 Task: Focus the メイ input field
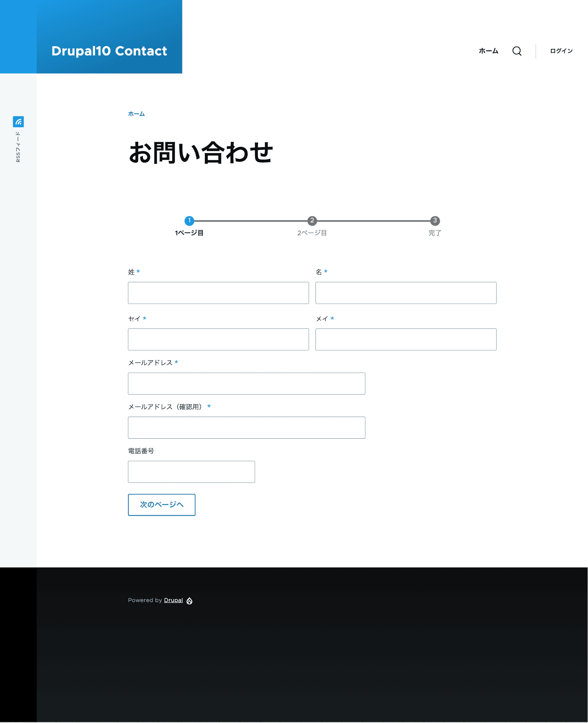pos(406,339)
